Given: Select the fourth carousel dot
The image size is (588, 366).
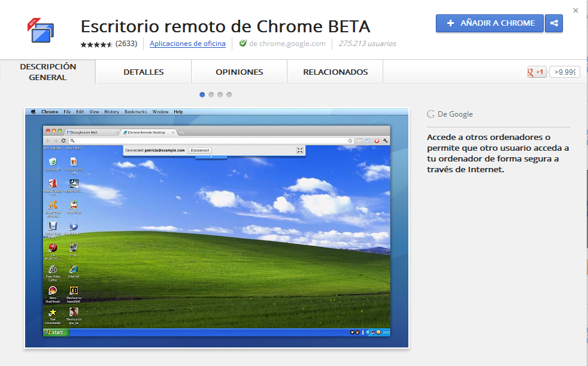Looking at the screenshot, I should pyautogui.click(x=229, y=94).
